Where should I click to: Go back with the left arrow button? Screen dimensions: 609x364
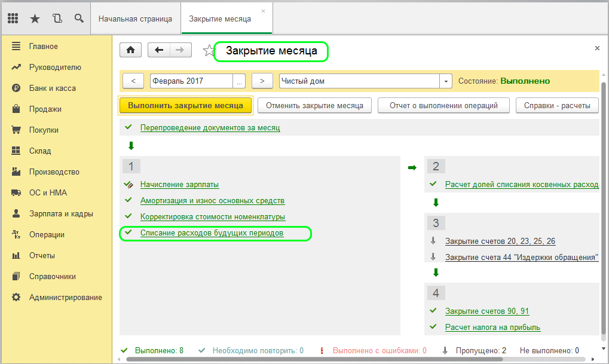point(159,50)
